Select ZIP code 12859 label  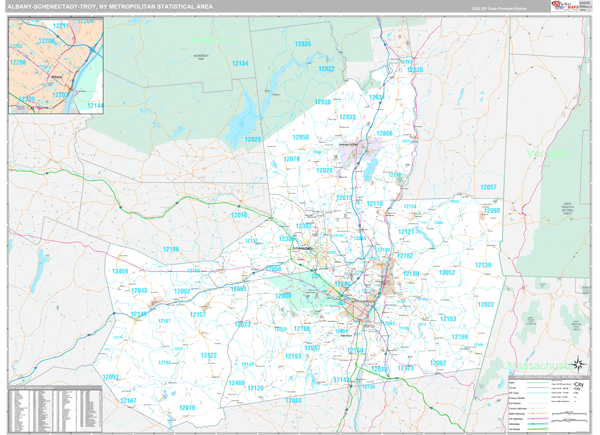(x=323, y=102)
